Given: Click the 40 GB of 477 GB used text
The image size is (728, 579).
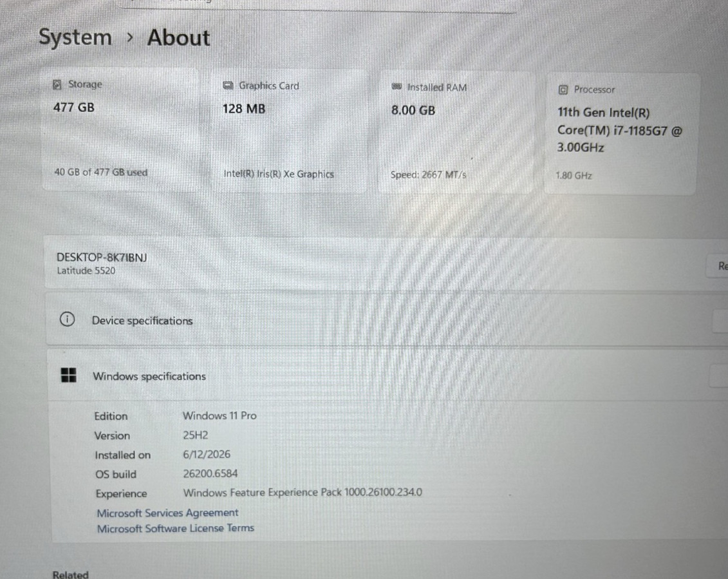Looking at the screenshot, I should coord(101,173).
